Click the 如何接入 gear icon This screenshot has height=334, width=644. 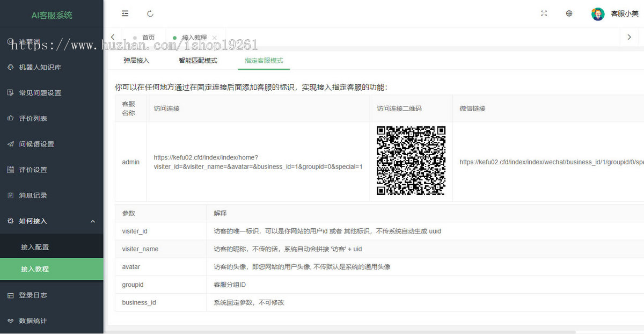pos(10,221)
